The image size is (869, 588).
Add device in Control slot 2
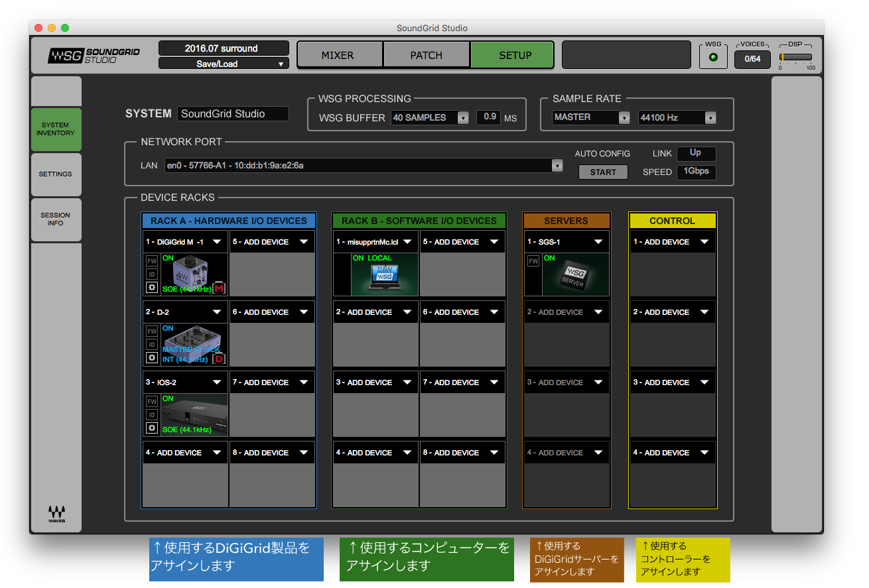[x=673, y=312]
